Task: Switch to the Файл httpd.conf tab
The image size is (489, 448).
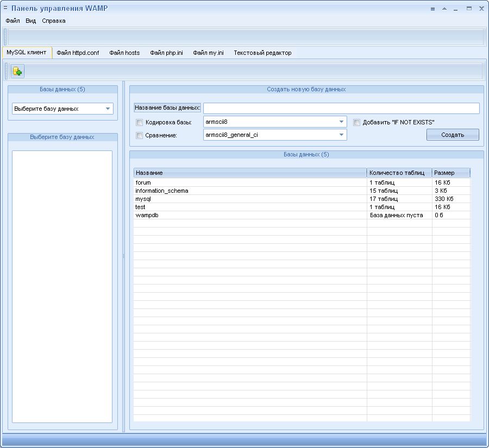Action: (x=78, y=53)
